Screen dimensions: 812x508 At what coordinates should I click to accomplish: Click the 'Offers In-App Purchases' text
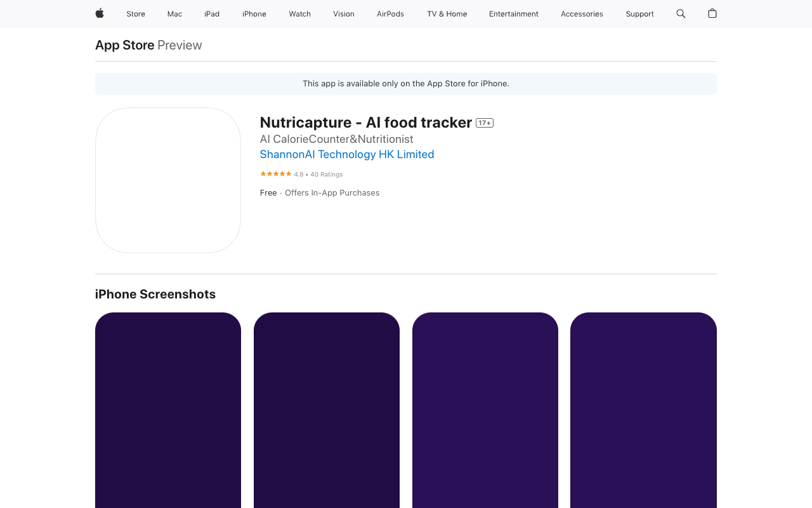[x=332, y=193]
